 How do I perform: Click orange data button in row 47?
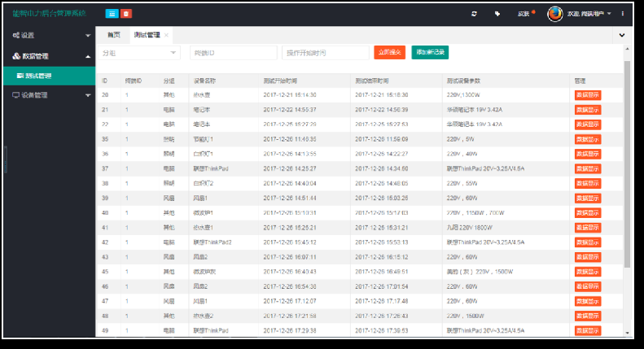click(588, 301)
